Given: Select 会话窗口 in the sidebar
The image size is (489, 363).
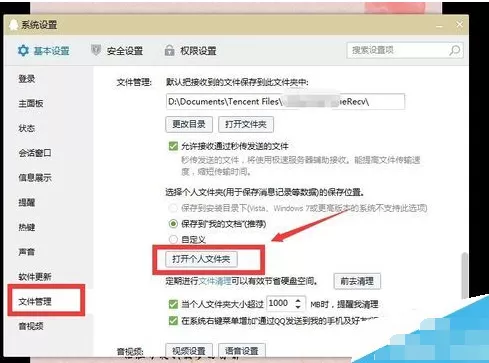Looking at the screenshot, I should (x=35, y=153).
